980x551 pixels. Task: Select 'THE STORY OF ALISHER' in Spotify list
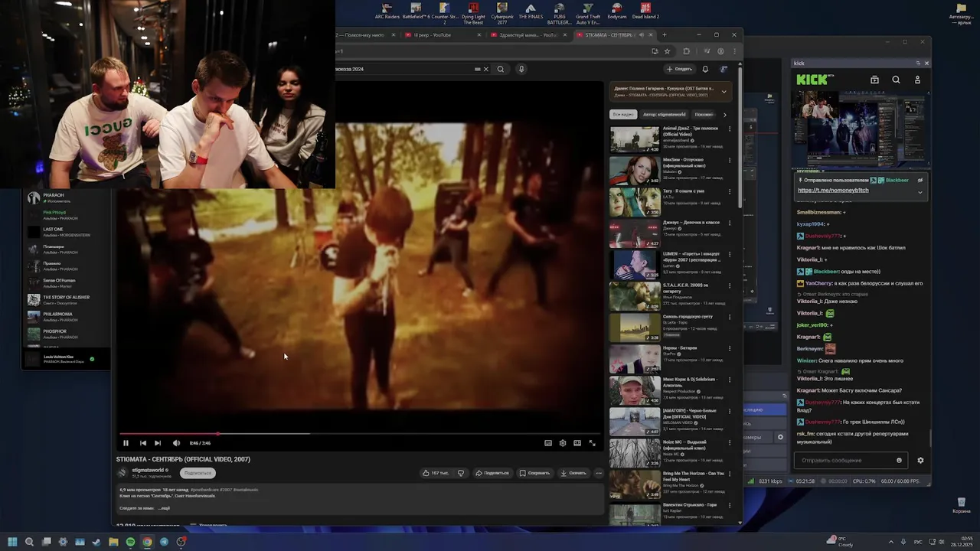[67, 300]
